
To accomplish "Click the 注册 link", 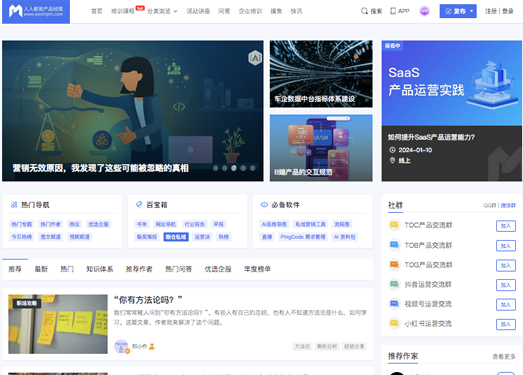I will click(x=491, y=11).
